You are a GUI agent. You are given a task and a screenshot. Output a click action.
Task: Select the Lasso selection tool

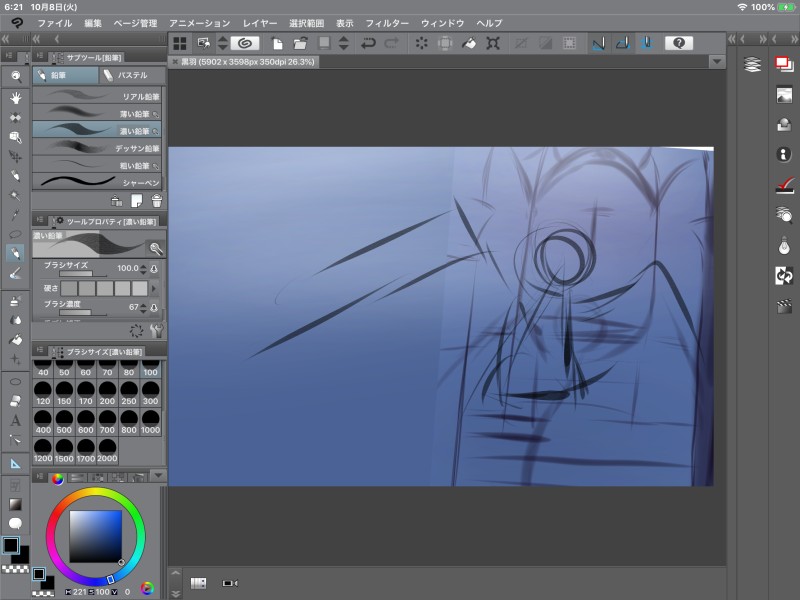click(x=16, y=234)
